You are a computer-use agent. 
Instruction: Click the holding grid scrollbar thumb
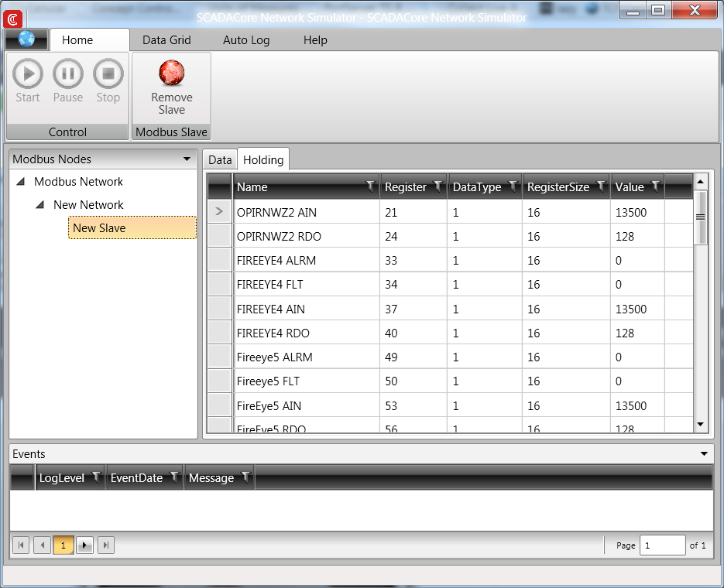coord(701,217)
